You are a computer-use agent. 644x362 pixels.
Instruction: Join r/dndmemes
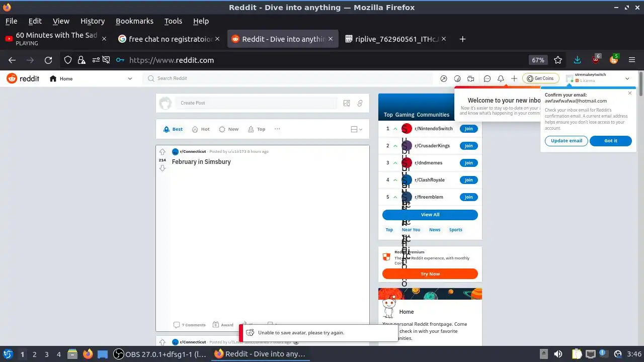pos(468,163)
